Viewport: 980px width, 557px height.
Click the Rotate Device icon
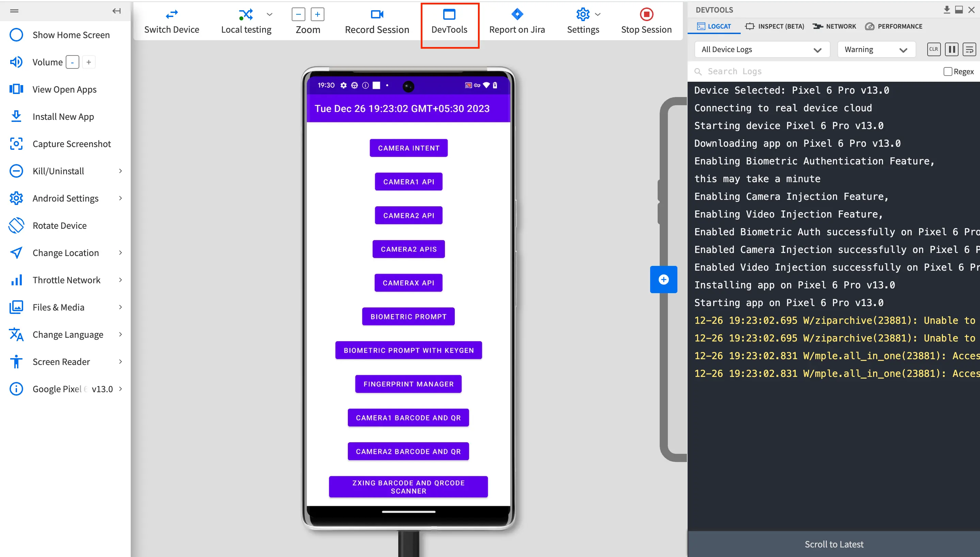[16, 225]
